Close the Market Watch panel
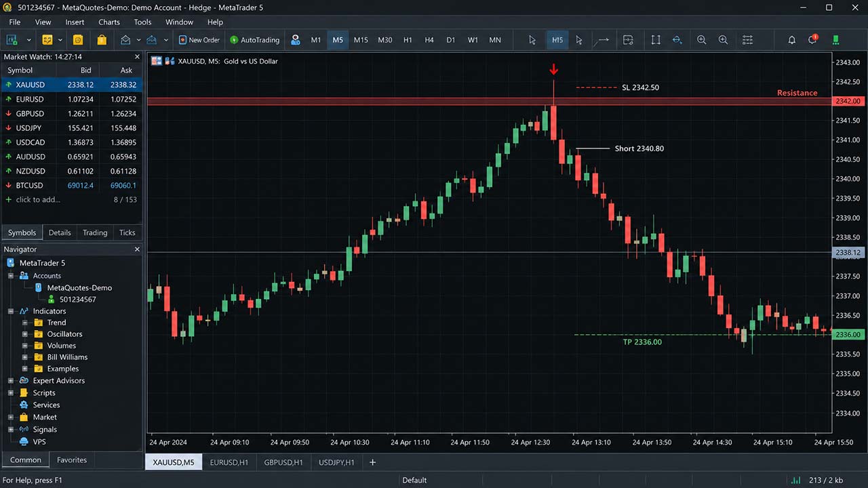Image resolution: width=868 pixels, height=488 pixels. 137,57
